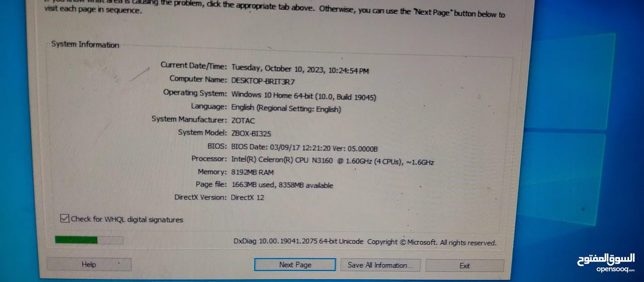Image resolution: width=644 pixels, height=282 pixels.
Task: Click BIOS Date 03/09/17 value
Action: coord(304,148)
